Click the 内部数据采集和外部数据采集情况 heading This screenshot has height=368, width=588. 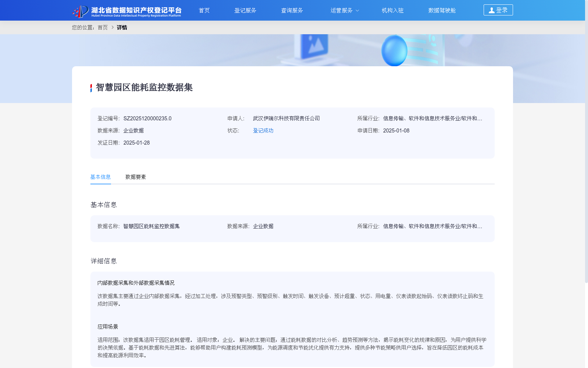tap(136, 283)
